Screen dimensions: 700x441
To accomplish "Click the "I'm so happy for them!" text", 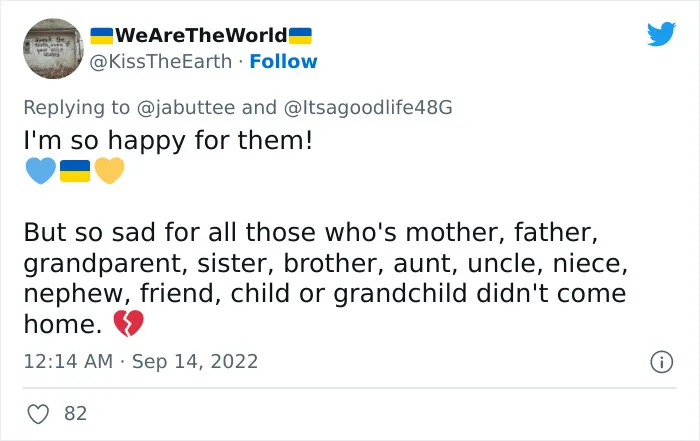I will pos(168,141).
